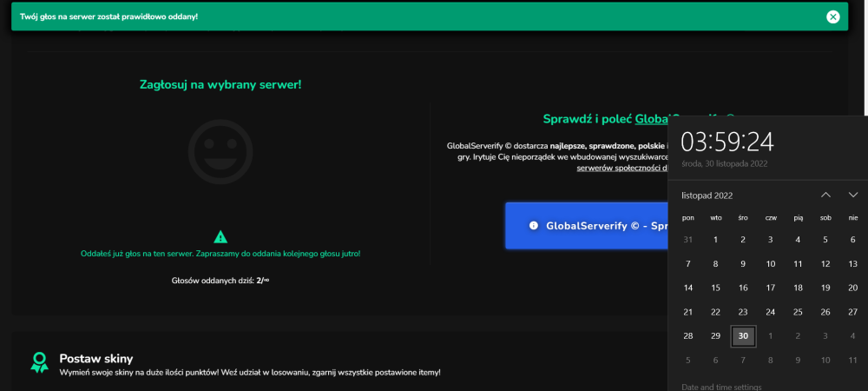Open the blue GlobalServerify © button
The image size is (868, 391).
[587, 225]
